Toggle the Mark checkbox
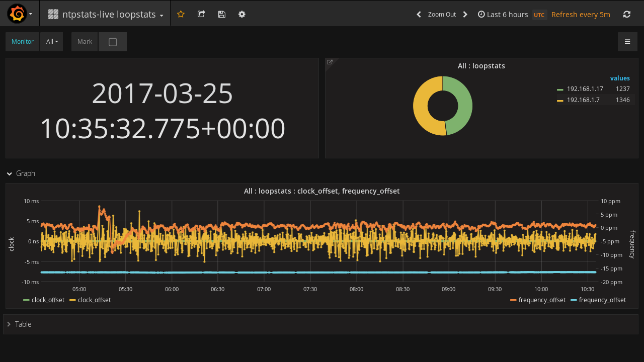644x362 pixels. (x=113, y=42)
